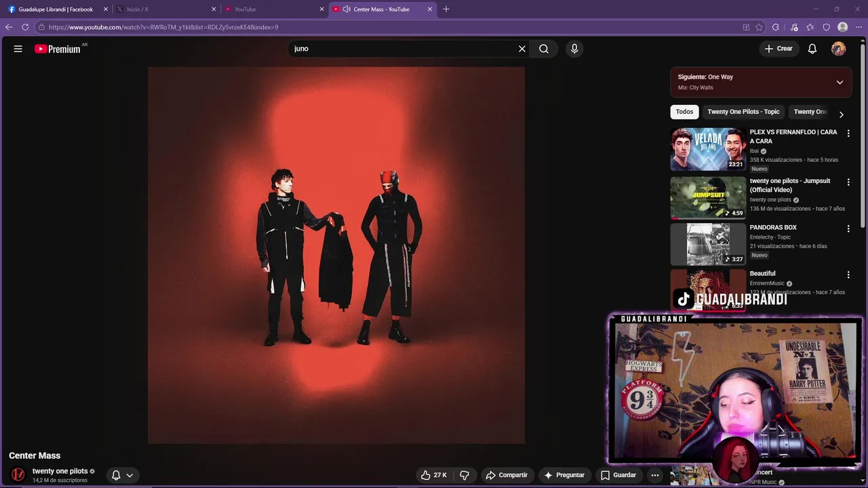Switch to the YouTube tab
This screenshot has height=488, width=868.
(274, 9)
